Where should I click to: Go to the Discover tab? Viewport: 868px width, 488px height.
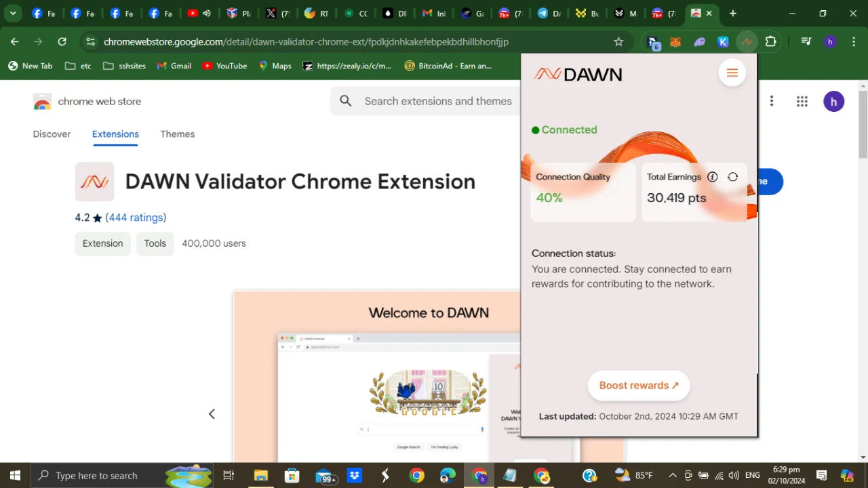(52, 134)
